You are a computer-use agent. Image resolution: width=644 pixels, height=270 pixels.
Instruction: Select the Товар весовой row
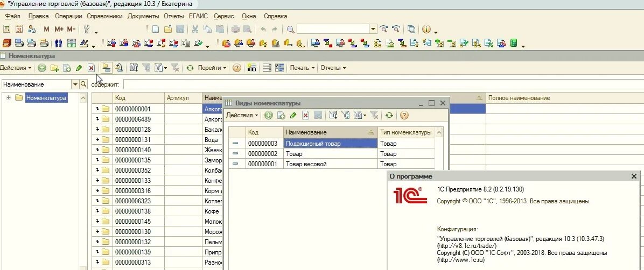[x=332, y=164]
